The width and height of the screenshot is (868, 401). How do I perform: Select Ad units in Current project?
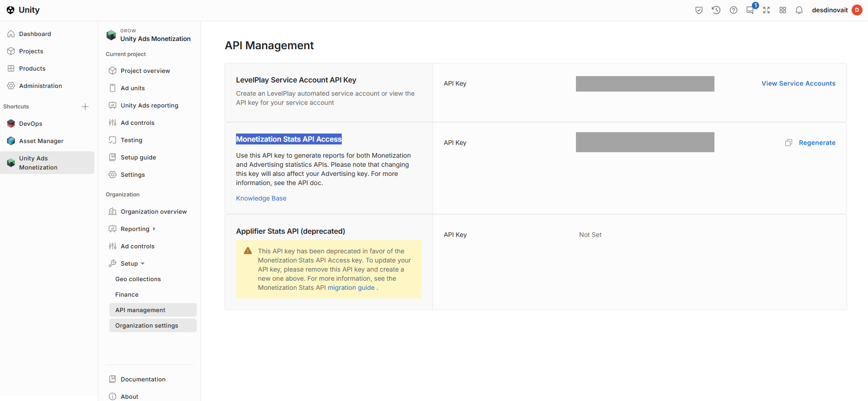[x=133, y=88]
